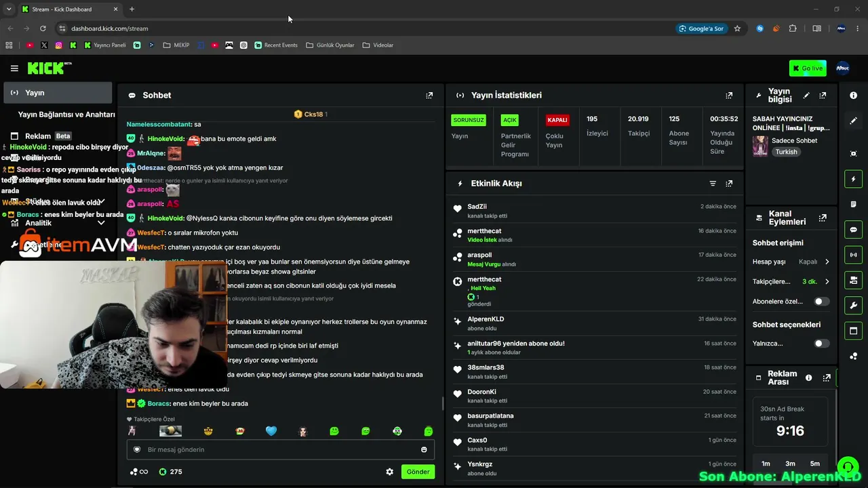Open Etkinlik Akışı filter options
868x488 pixels.
click(713, 184)
